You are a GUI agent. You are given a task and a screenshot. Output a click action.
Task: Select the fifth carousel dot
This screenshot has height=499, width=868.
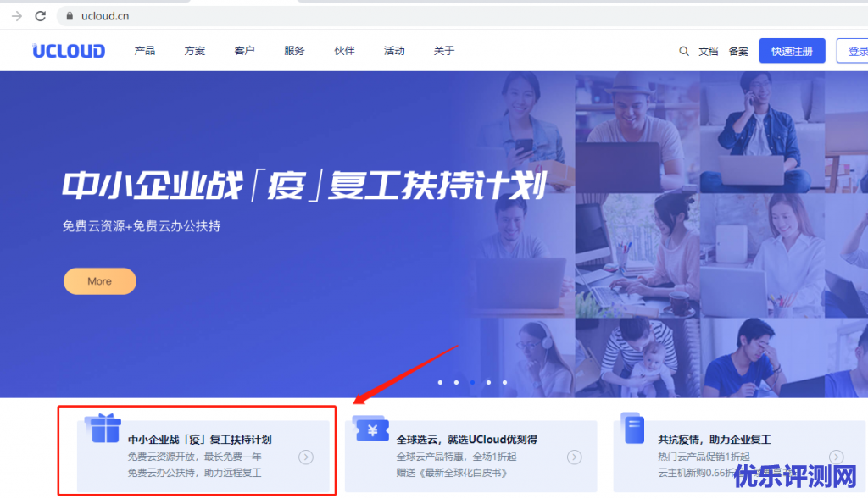click(504, 382)
